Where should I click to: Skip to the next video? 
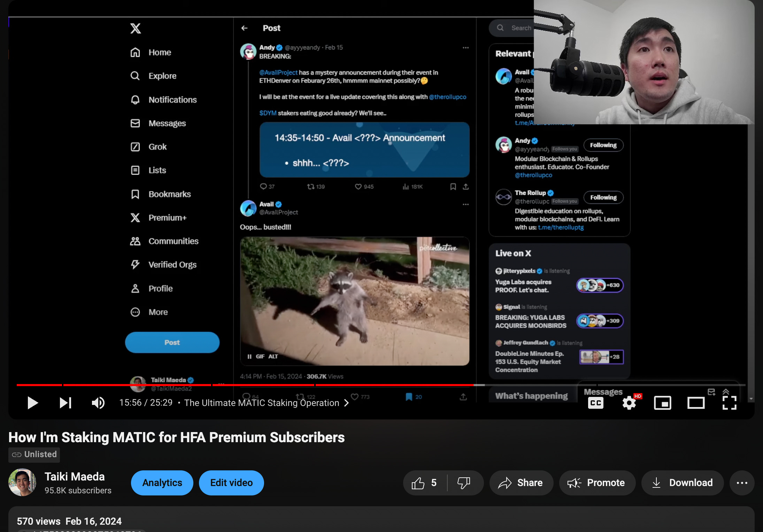coord(65,403)
